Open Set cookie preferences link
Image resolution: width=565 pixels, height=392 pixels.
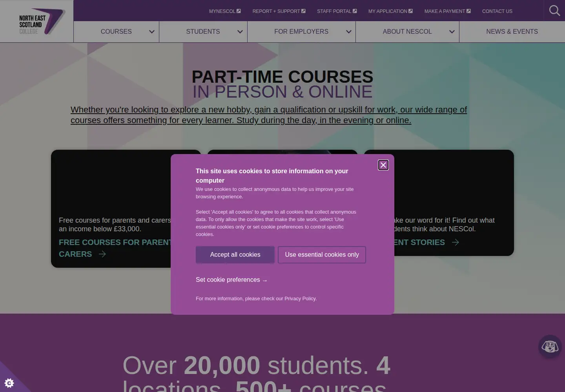(x=231, y=279)
